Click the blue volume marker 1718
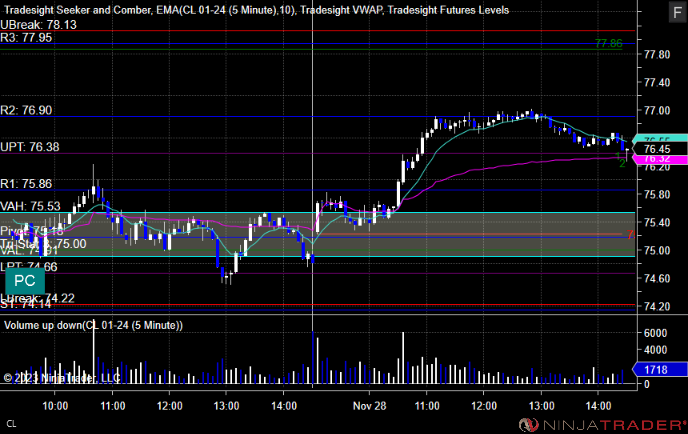 (659, 369)
